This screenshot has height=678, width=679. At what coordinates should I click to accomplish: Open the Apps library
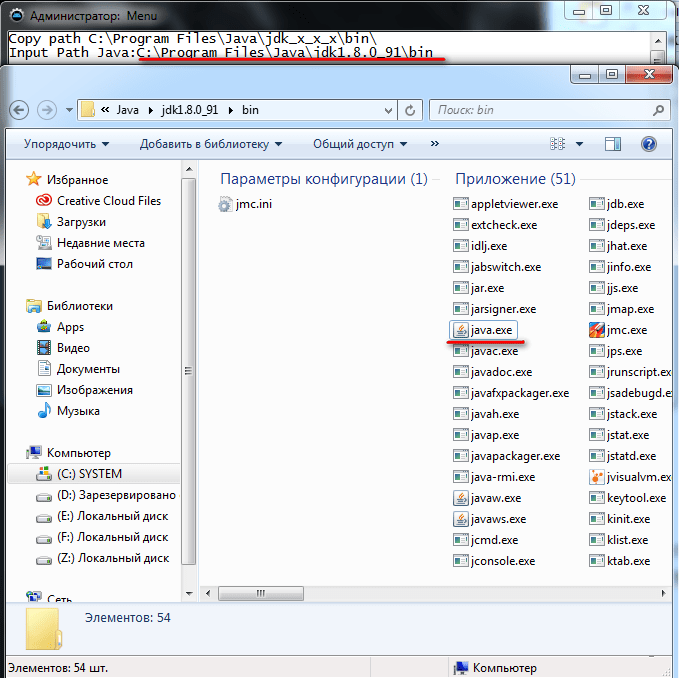pyautogui.click(x=71, y=327)
